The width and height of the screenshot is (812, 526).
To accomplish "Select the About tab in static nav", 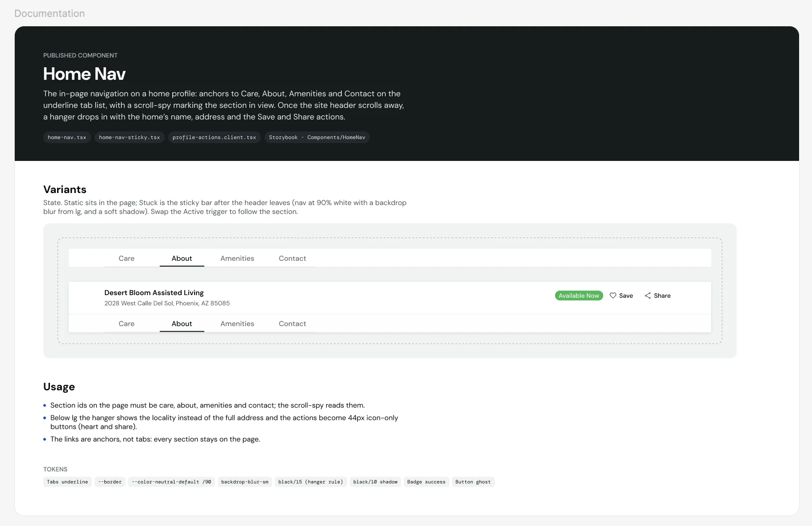I will tap(182, 258).
